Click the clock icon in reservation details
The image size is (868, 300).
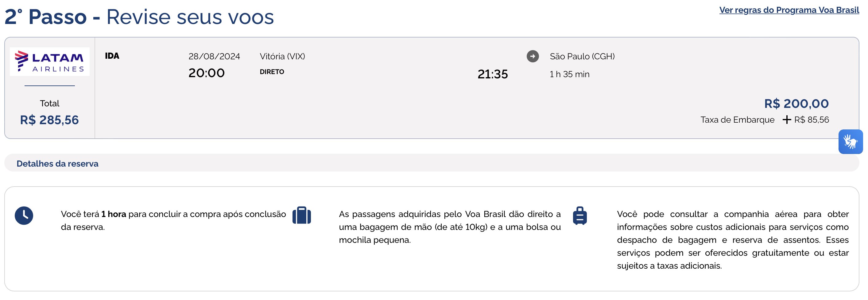24,216
